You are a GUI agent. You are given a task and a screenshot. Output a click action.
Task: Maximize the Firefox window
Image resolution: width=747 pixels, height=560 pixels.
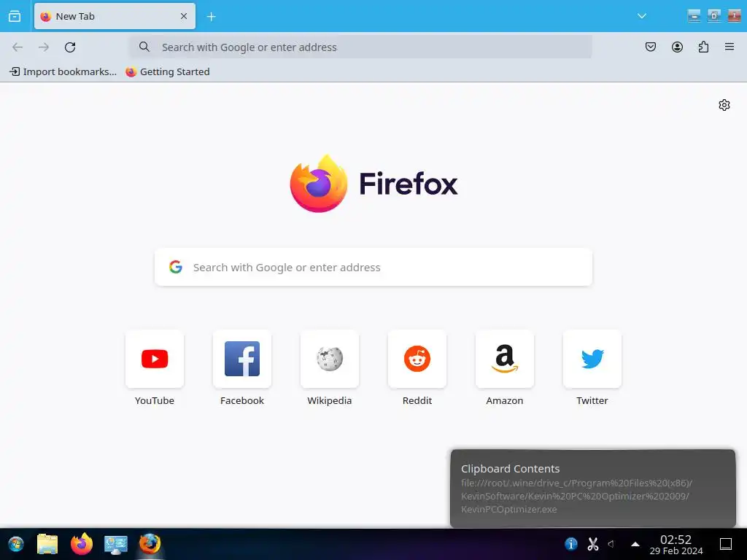pos(714,16)
